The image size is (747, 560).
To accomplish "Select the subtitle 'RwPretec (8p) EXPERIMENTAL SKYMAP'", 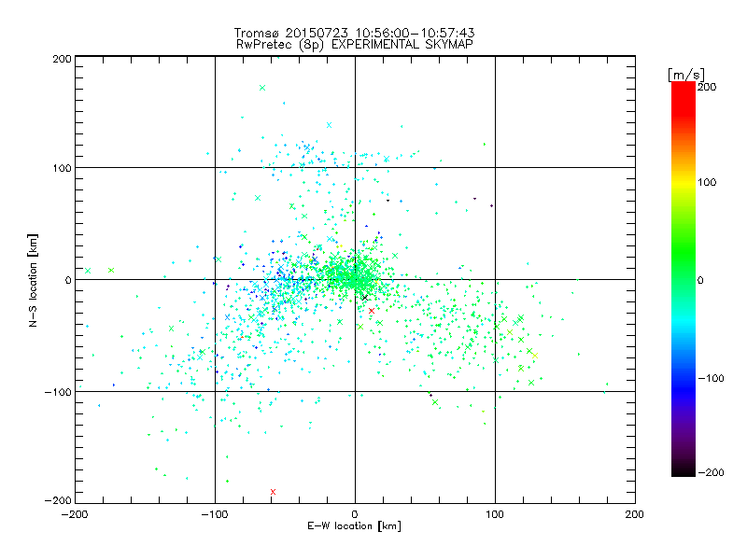I will (355, 45).
